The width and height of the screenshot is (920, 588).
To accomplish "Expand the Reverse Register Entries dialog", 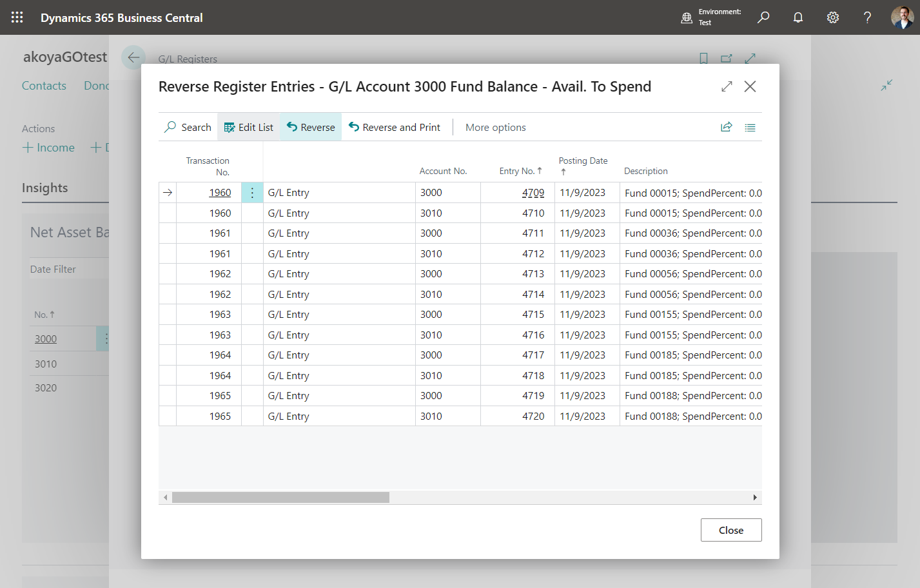I will (727, 86).
